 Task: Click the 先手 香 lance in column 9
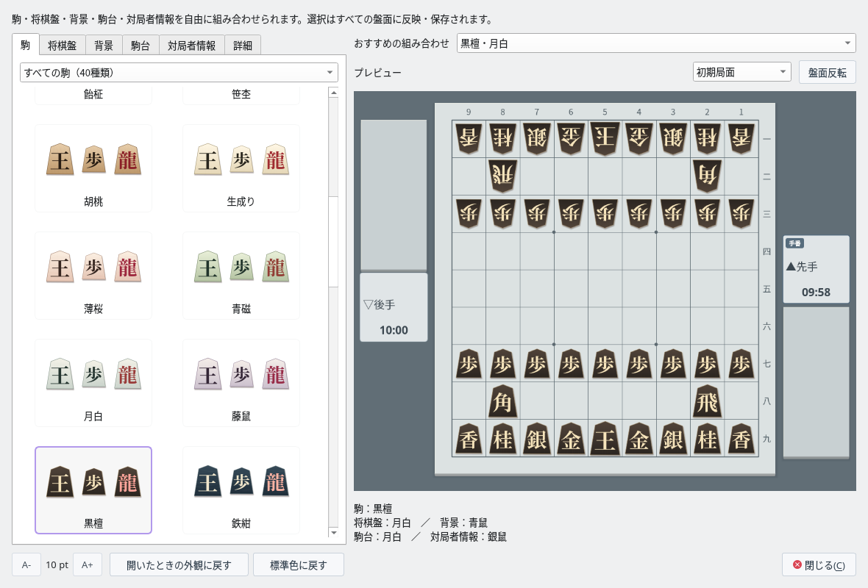[x=469, y=440]
